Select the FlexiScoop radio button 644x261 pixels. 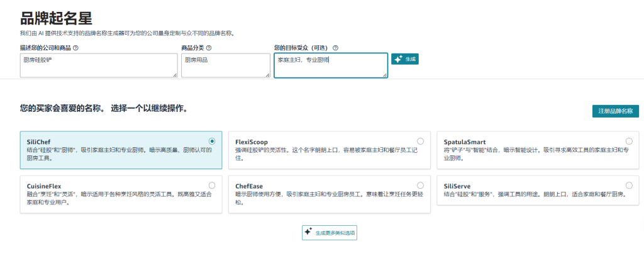(x=420, y=141)
